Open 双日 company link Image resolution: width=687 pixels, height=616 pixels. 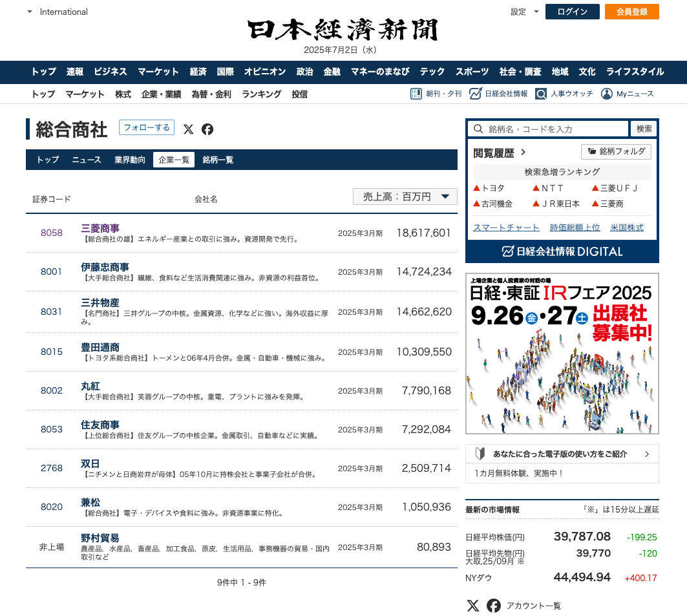[90, 463]
